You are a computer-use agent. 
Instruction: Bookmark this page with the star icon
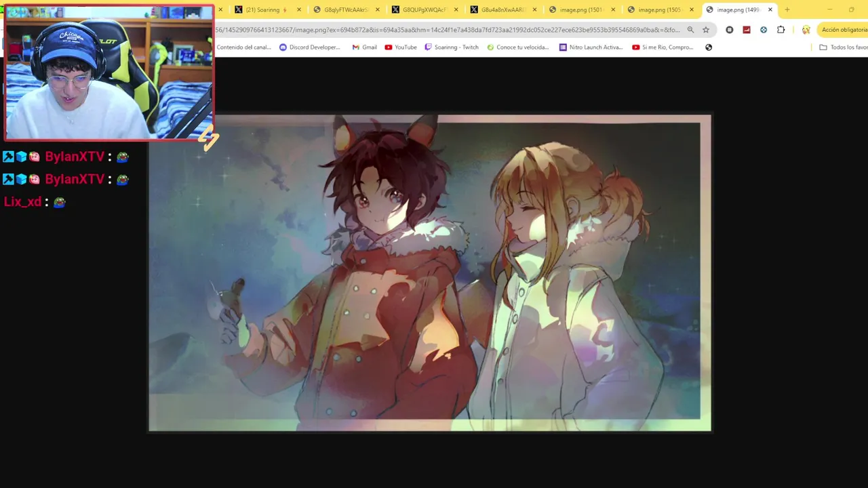pyautogui.click(x=706, y=30)
